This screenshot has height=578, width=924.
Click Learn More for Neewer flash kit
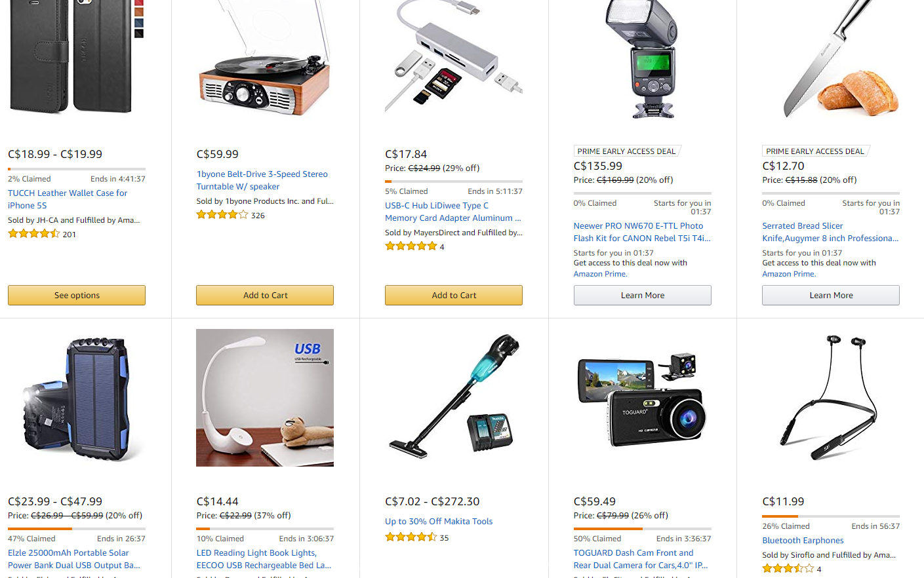tap(642, 295)
